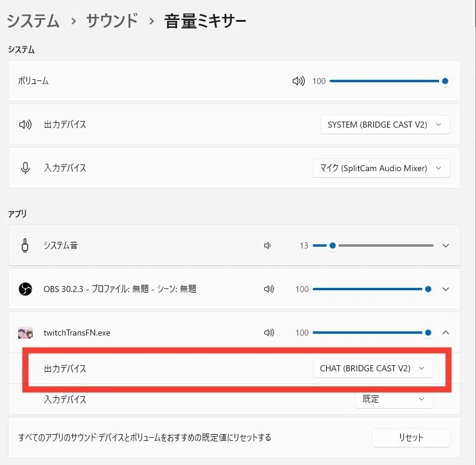Click the 音量ミキサー page title
Image resolution: width=476 pixels, height=465 pixels.
coord(205,21)
